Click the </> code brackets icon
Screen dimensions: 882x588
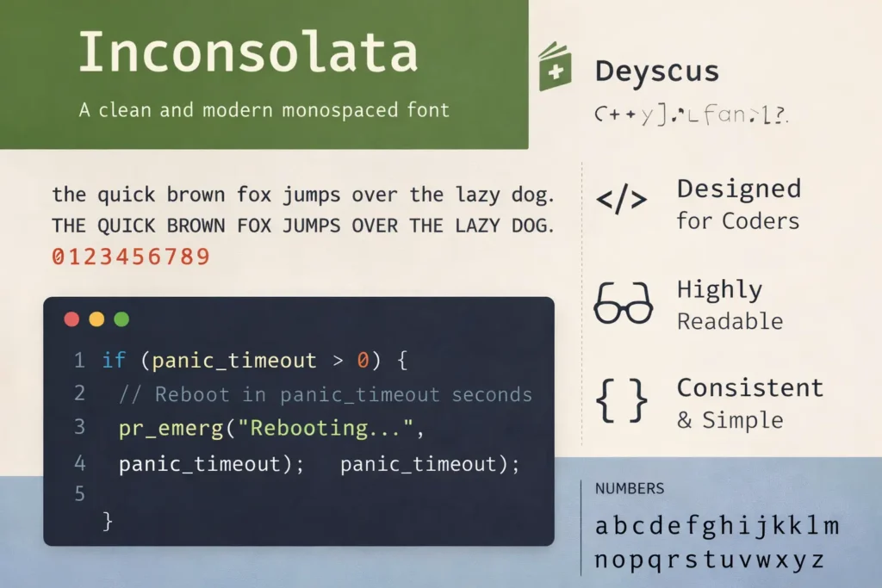coord(621,200)
